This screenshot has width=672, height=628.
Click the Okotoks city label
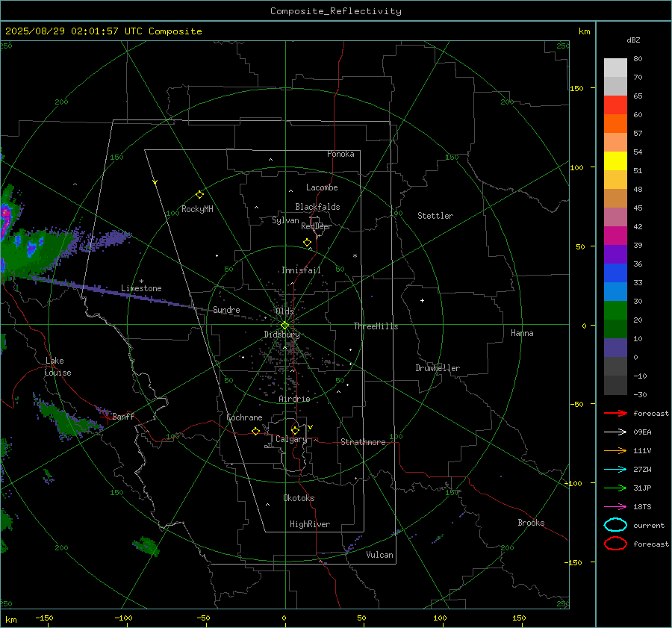tap(299, 498)
